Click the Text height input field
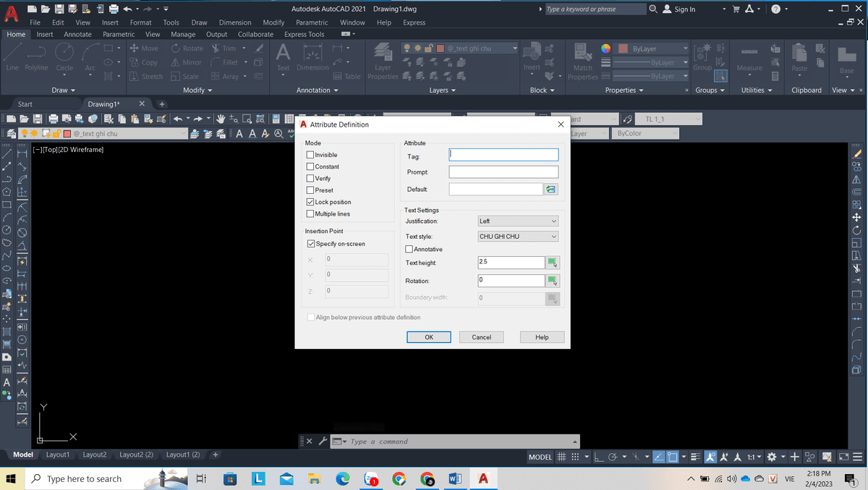The width and height of the screenshot is (868, 490). click(x=511, y=263)
